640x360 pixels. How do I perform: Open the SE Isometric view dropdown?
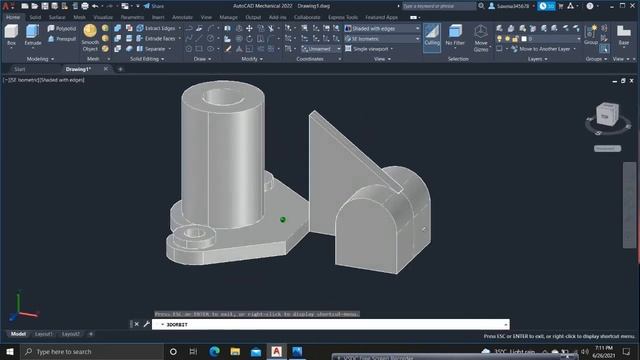pos(382,39)
